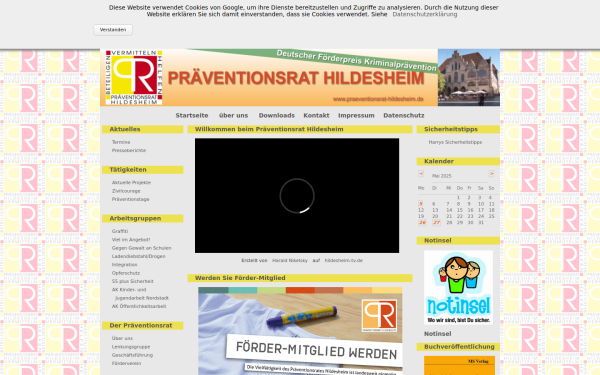Open the Datenschutz menu item
The width and height of the screenshot is (600, 375).
404,115
